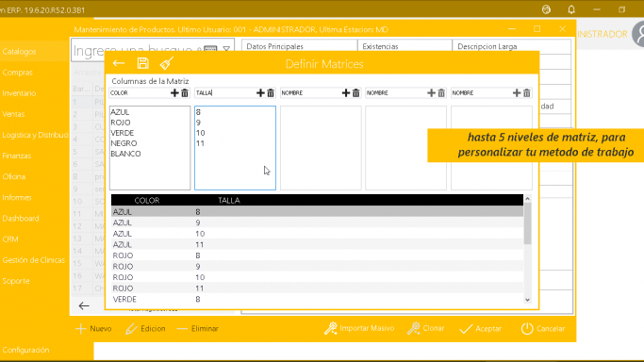Open Soporte menu in sidebar
This screenshot has width=644, height=362.
(x=16, y=281)
